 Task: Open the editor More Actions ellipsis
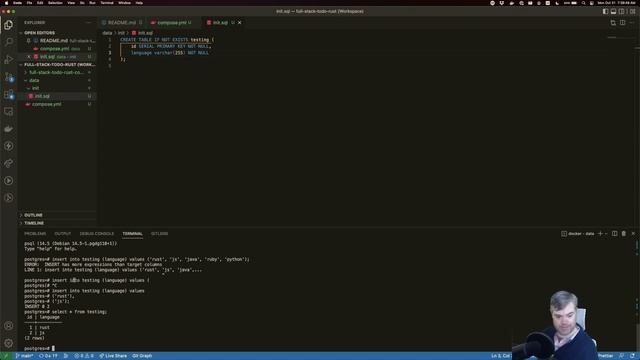[x=632, y=23]
